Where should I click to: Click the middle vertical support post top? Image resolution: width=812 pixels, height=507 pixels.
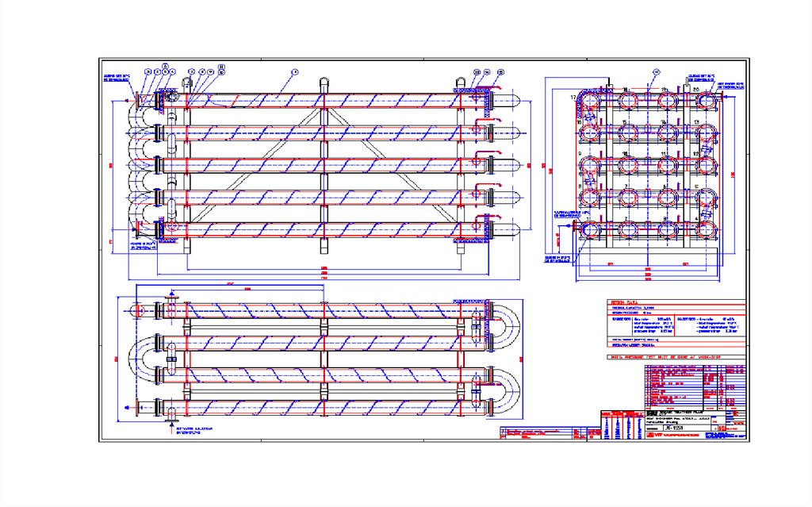coord(324,82)
